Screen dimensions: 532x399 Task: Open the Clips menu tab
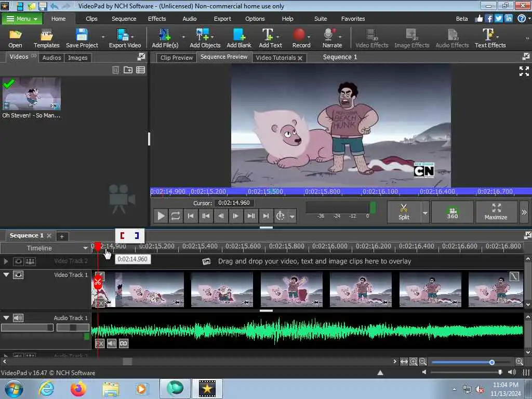click(x=91, y=19)
